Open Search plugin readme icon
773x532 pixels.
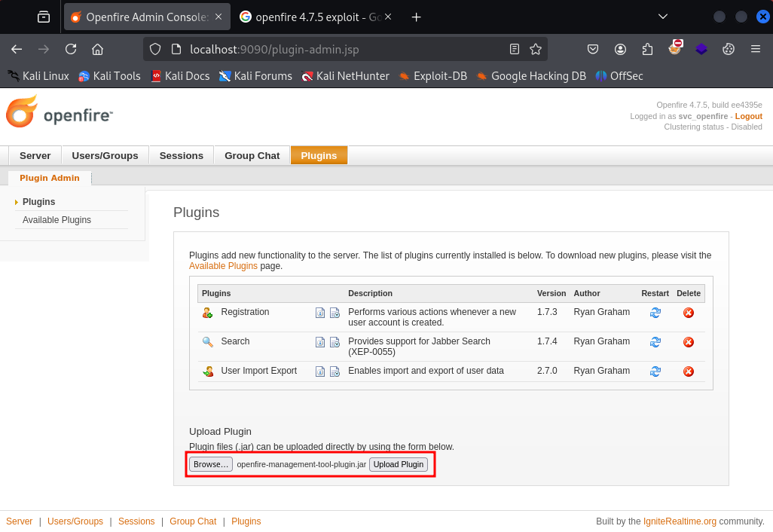320,342
